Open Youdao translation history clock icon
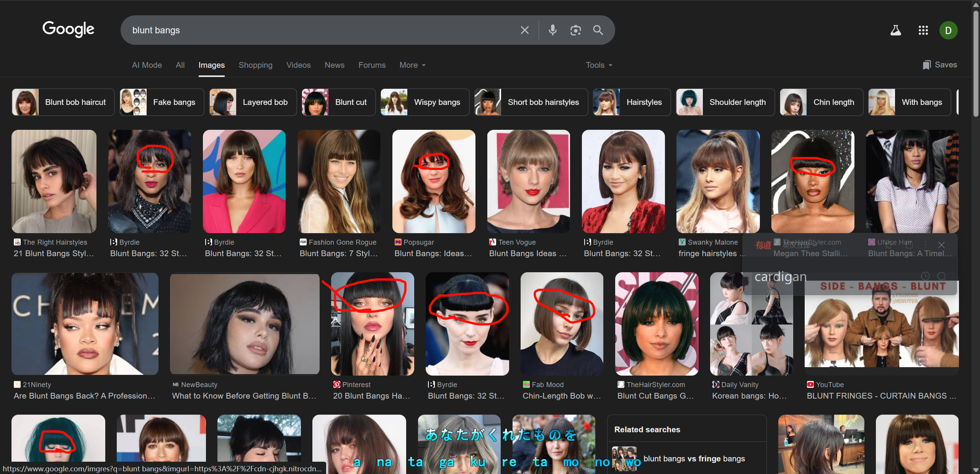This screenshot has width=980, height=474. pyautogui.click(x=925, y=276)
